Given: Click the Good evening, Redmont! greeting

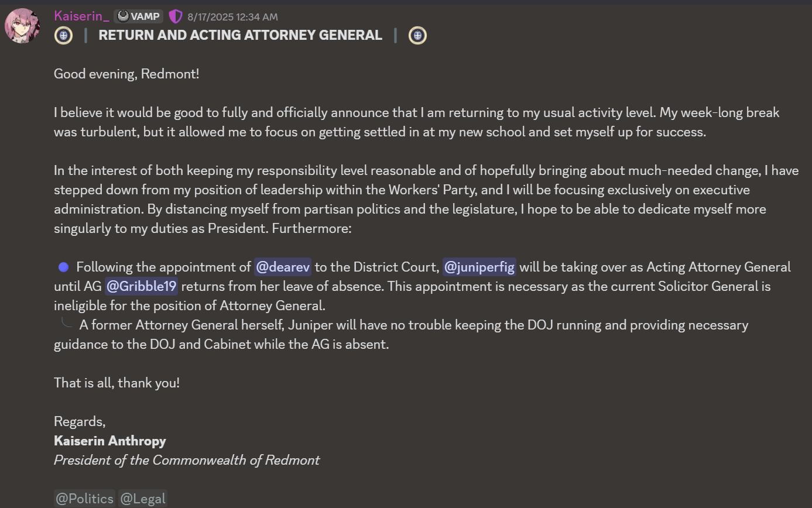Looking at the screenshot, I should pyautogui.click(x=126, y=74).
